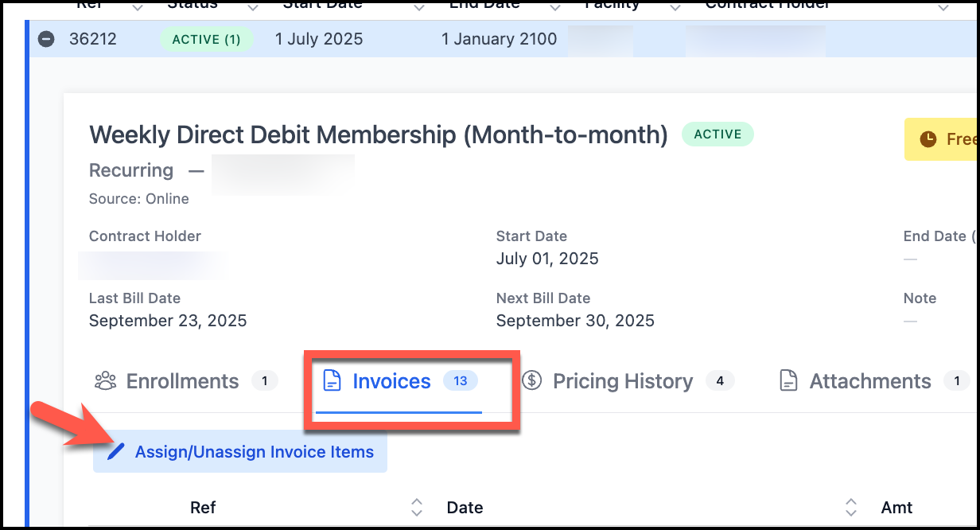Viewport: 980px width, 530px height.
Task: Click the Invoices count badge showing 13
Action: tap(460, 381)
